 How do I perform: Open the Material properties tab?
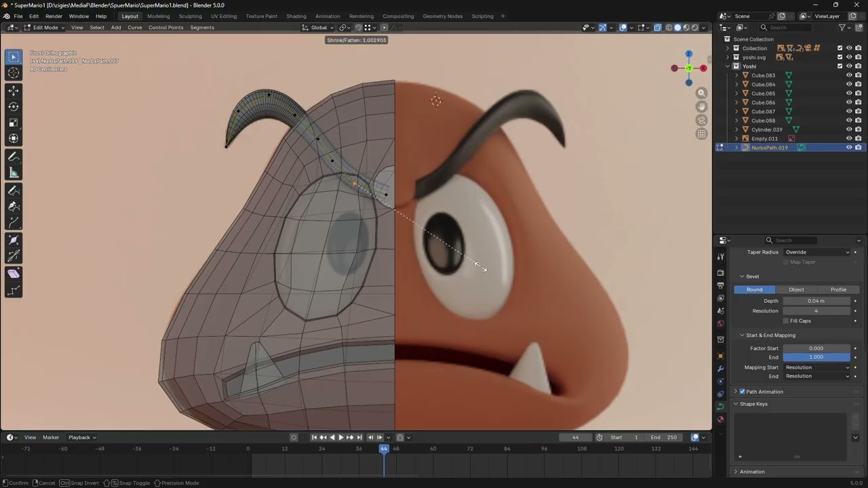pos(720,419)
